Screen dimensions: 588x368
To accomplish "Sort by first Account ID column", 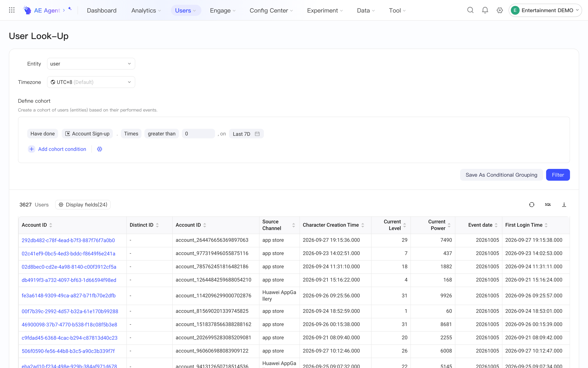I will (51, 225).
